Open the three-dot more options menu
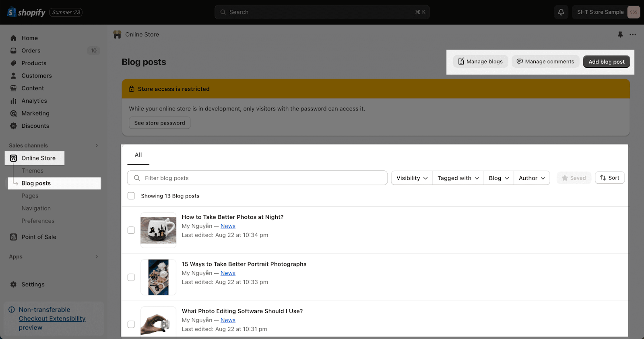The image size is (644, 339). coord(633,35)
